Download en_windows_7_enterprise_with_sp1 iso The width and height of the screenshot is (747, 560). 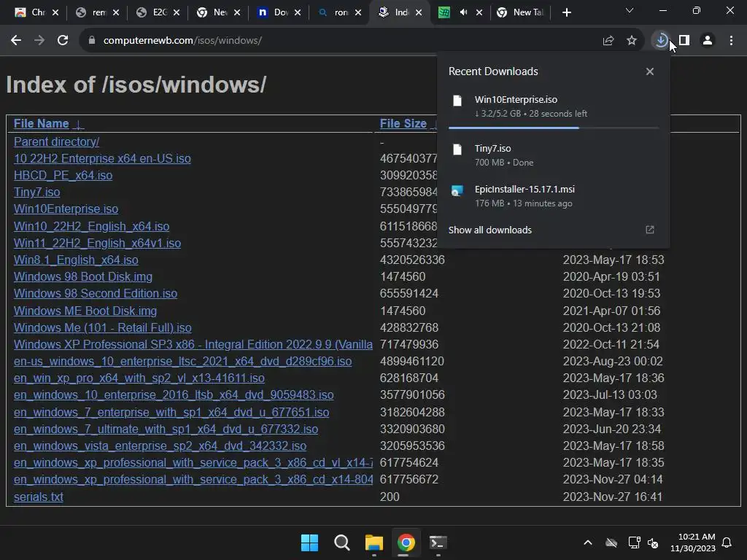coord(171,413)
